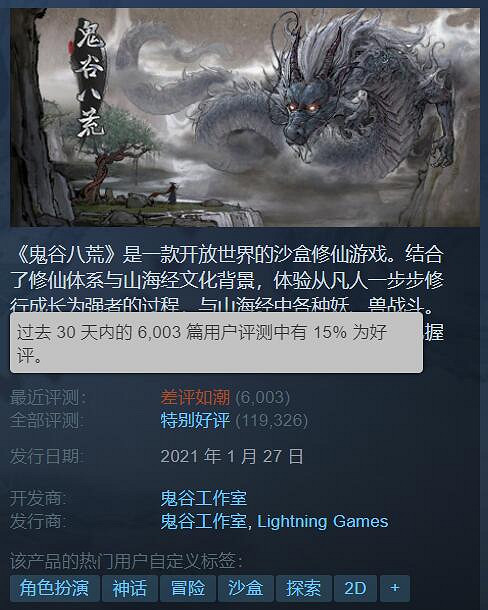
Task: Open the game header artwork with dragon
Action: [245, 117]
